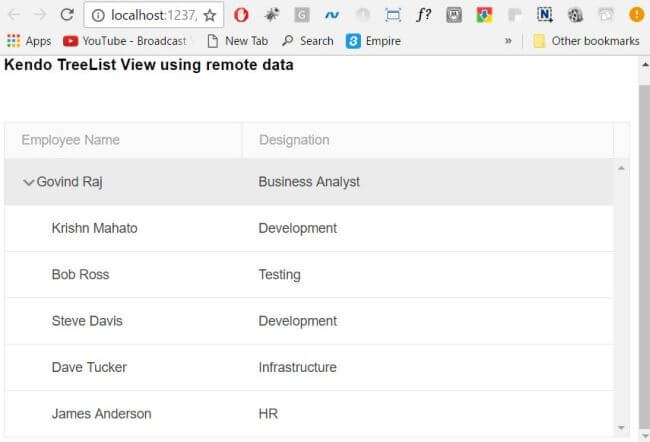650x442 pixels.
Task: Click the treelist scrollbar down arrow
Action: click(x=621, y=427)
